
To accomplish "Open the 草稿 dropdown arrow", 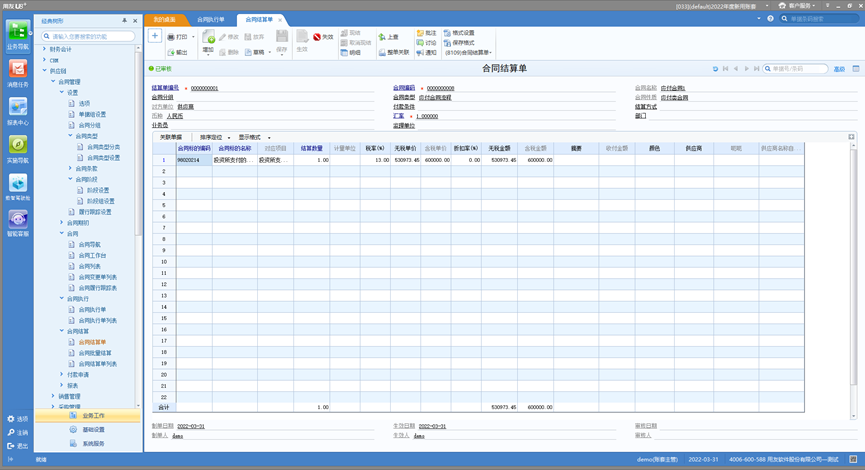I will click(270, 52).
